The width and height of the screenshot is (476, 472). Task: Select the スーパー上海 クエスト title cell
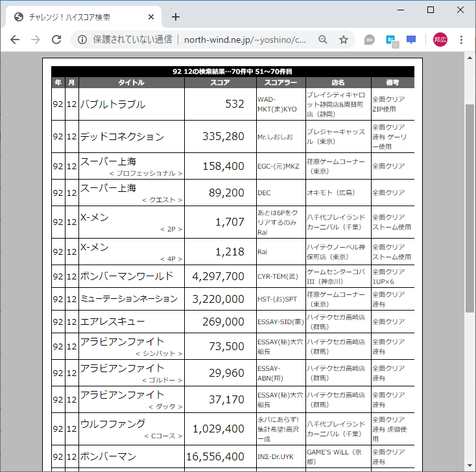click(132, 193)
